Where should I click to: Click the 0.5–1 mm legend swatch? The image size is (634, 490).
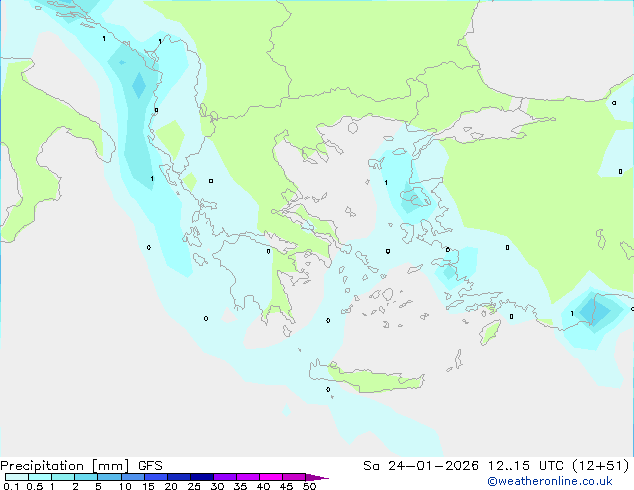(40, 477)
